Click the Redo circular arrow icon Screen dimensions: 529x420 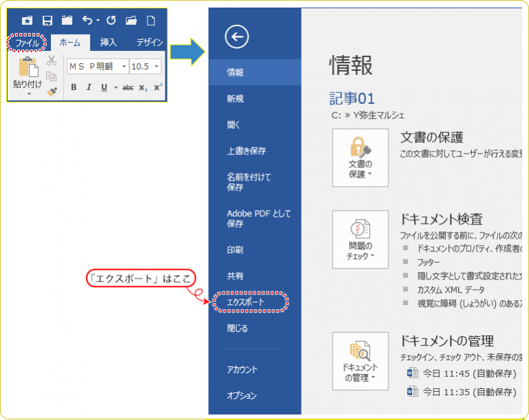[112, 21]
